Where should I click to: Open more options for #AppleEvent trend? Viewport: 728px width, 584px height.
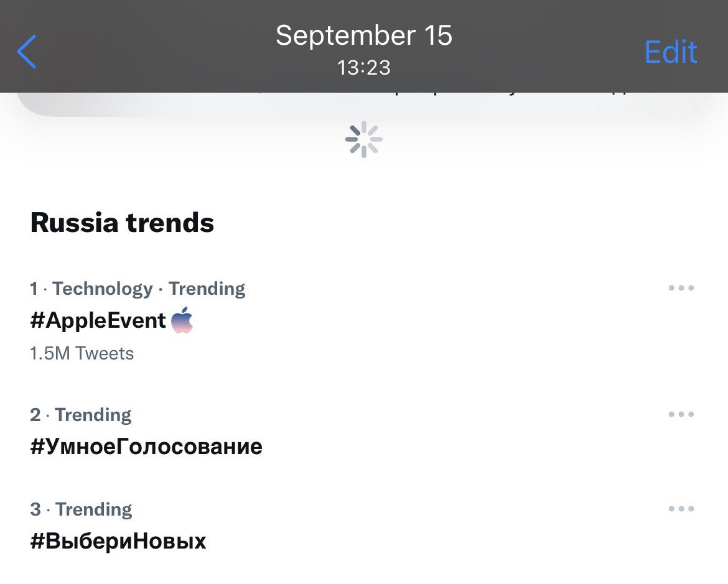(x=681, y=288)
